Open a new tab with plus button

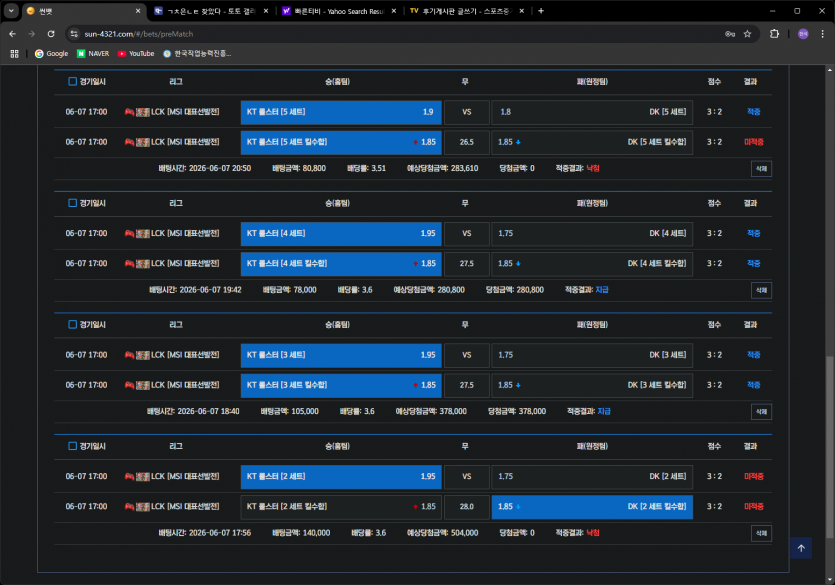coord(541,11)
